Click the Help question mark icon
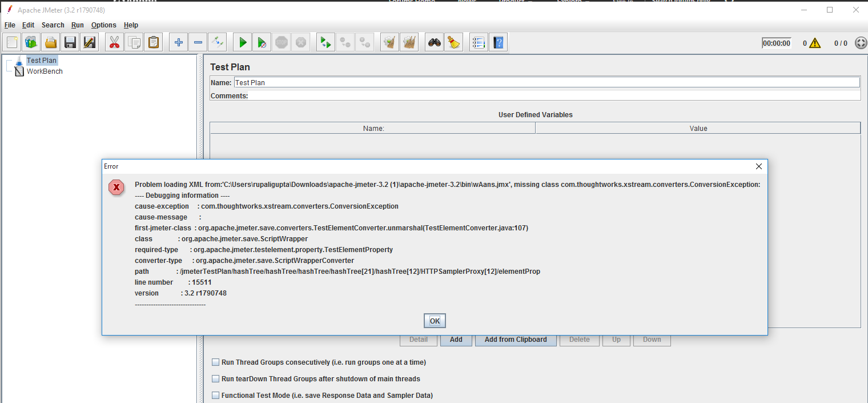This screenshot has width=868, height=403. pos(499,42)
